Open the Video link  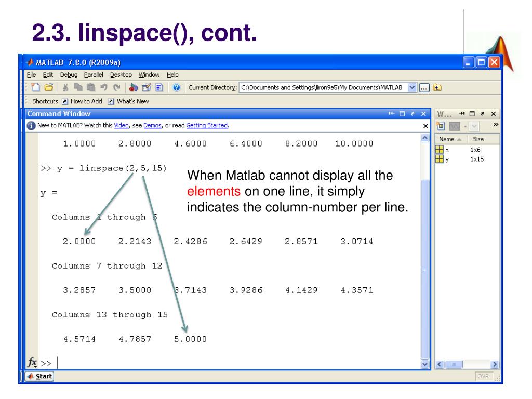122,125
